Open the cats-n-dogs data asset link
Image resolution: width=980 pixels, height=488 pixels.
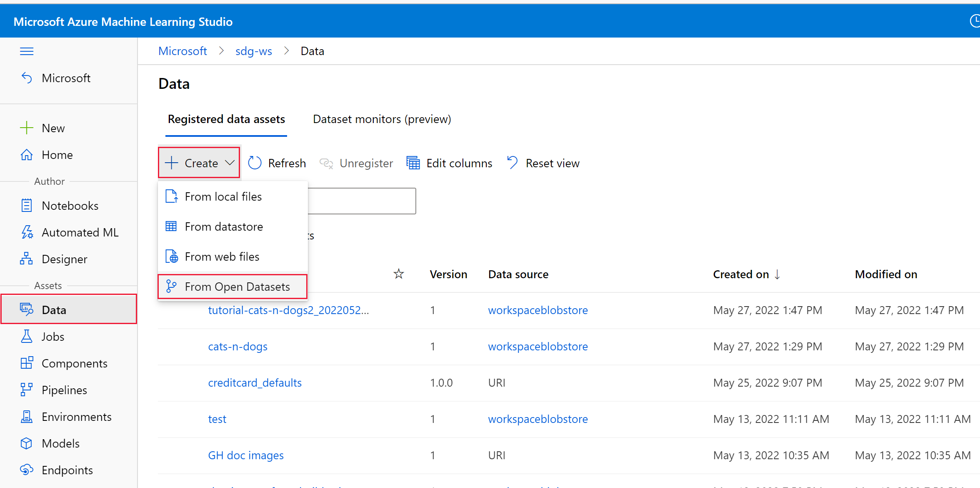pyautogui.click(x=237, y=347)
